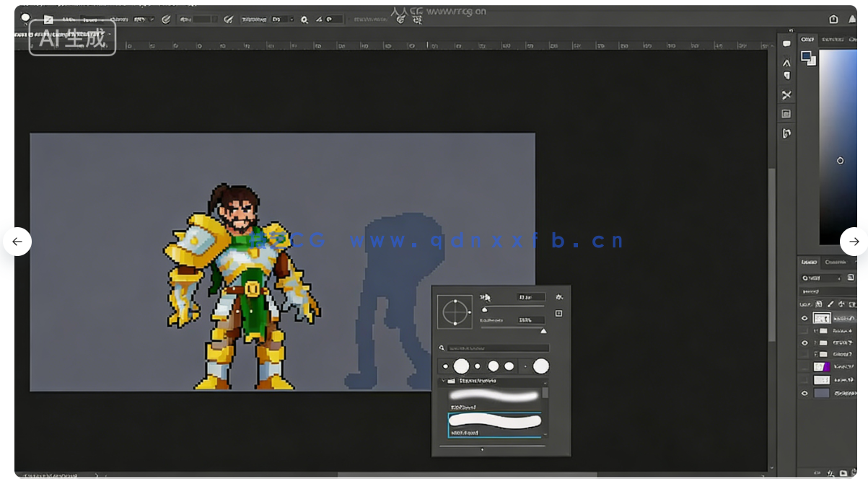Hide the top selected layer via eye icon
This screenshot has height=481, width=868.
tap(805, 318)
